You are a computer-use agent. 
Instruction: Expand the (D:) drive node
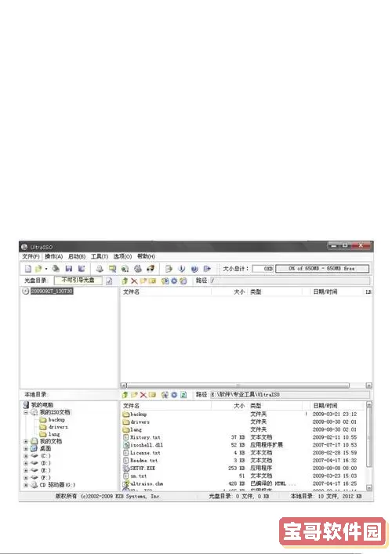(x=25, y=463)
